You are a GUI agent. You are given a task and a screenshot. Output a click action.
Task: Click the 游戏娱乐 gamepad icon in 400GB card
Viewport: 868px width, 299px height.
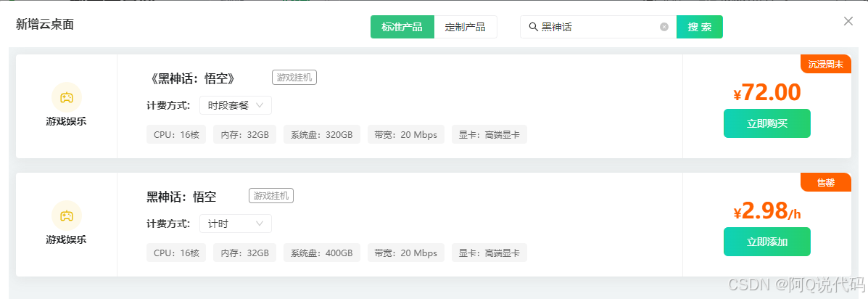coord(67,216)
